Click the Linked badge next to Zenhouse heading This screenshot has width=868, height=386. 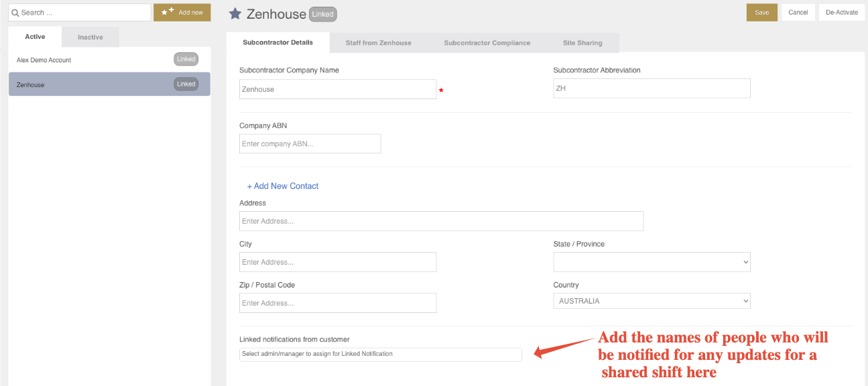click(x=323, y=14)
